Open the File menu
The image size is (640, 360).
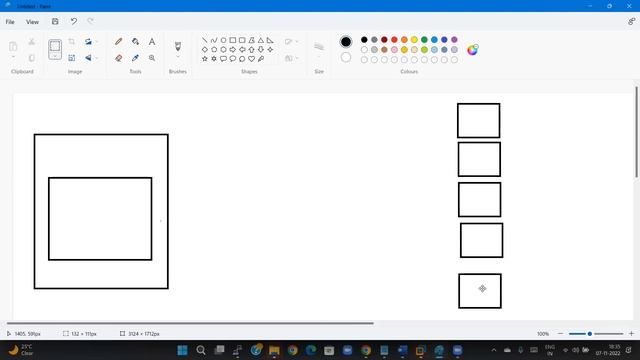click(x=10, y=22)
